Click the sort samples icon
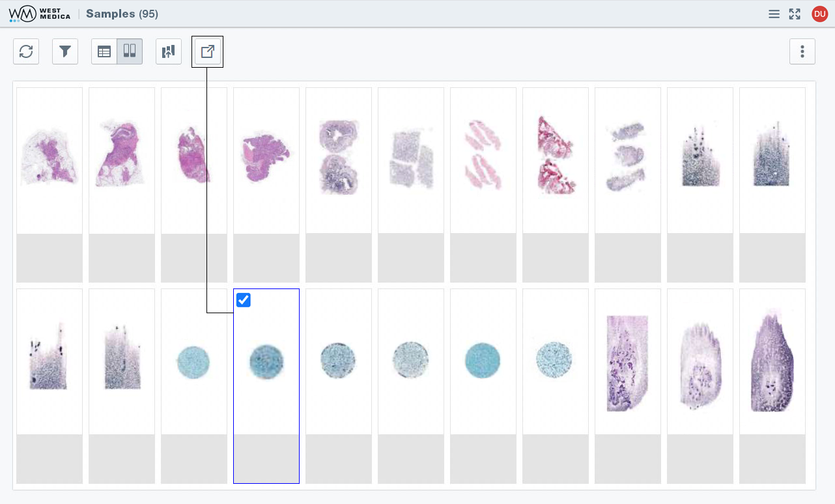 click(x=169, y=51)
